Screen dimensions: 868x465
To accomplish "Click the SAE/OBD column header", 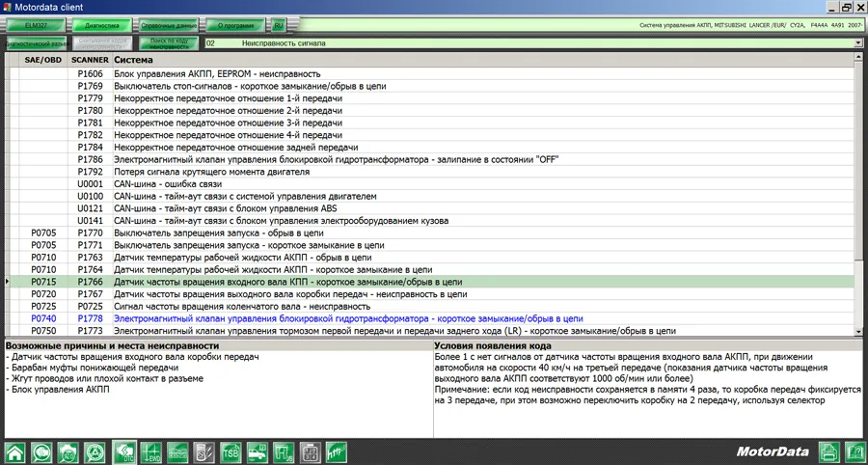I will 43,59.
